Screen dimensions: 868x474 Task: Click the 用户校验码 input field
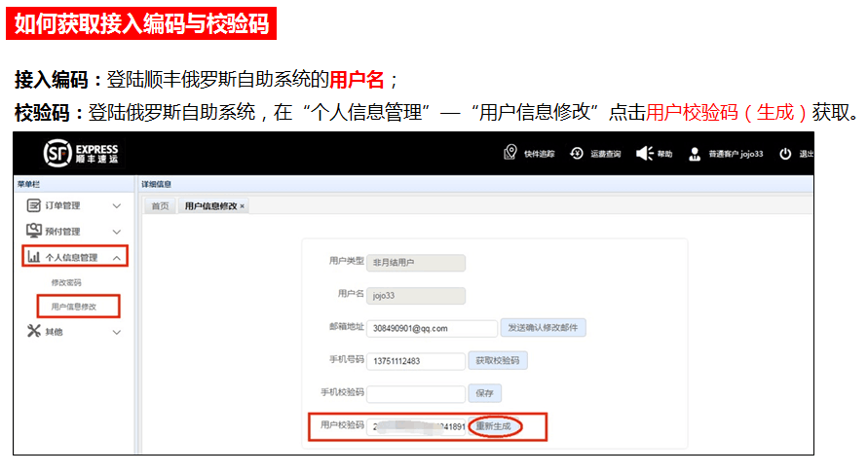pos(416,426)
